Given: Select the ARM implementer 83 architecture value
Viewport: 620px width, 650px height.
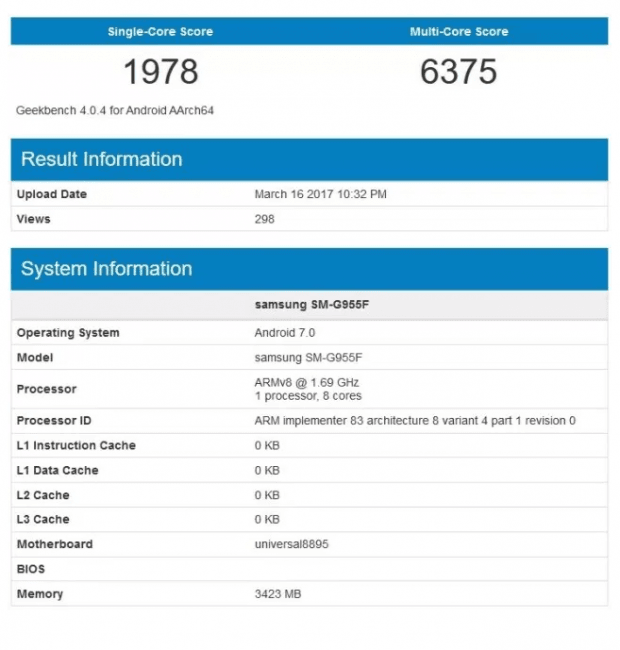Looking at the screenshot, I should (415, 420).
